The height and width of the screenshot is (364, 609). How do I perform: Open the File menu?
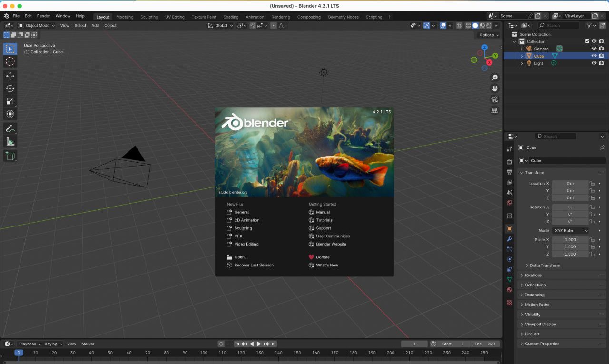(x=16, y=16)
